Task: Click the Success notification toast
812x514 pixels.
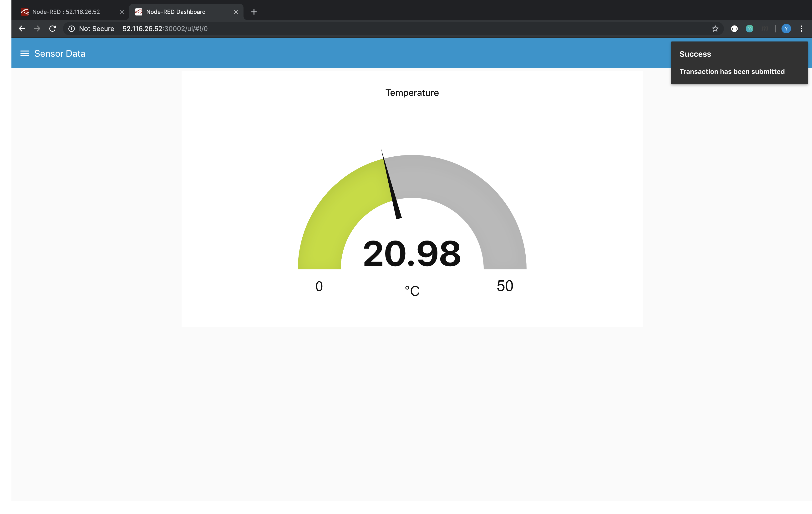Action: [x=739, y=63]
